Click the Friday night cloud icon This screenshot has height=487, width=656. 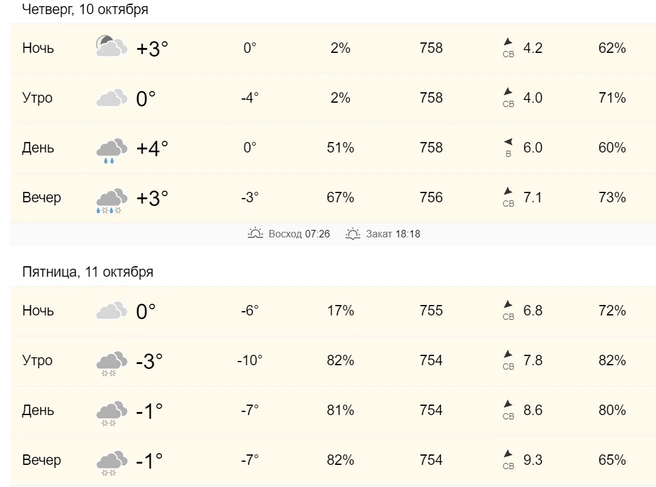click(x=111, y=311)
